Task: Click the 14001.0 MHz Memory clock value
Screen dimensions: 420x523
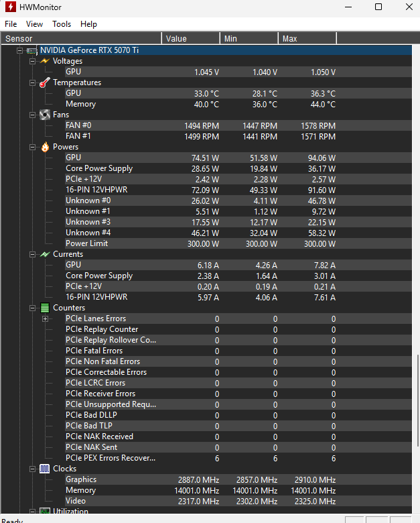Action: (197, 491)
